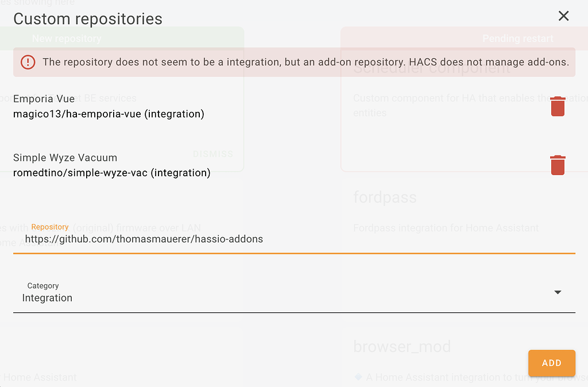Delete the Emporia Vue repository

[x=558, y=107]
